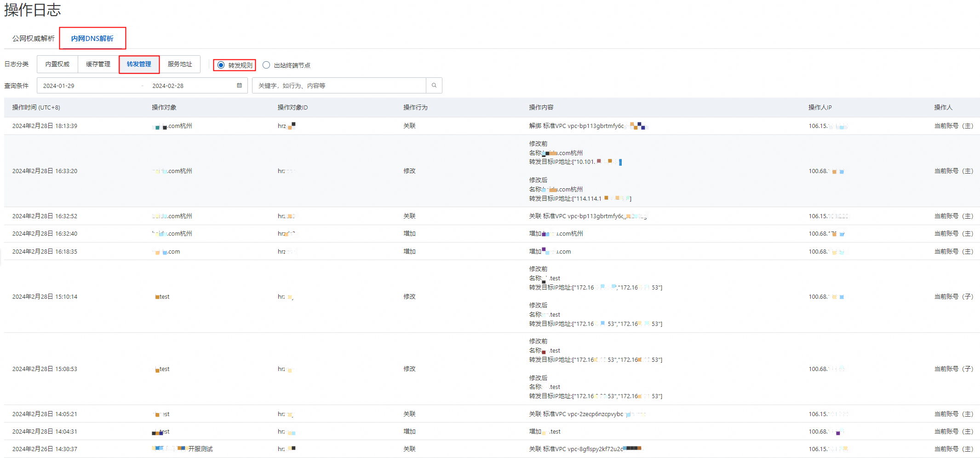Viewport: 980px width, 458px height.
Task: Click 转发目标IP地址 ["114.114.1 line in the 16:33:20 row
Action: point(580,199)
